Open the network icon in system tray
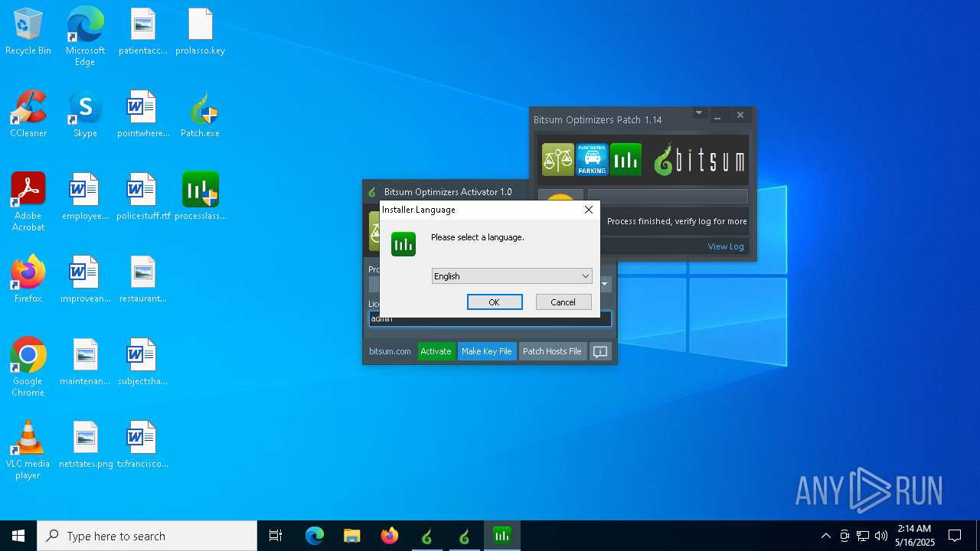Screen dimensions: 980x551 point(863,536)
